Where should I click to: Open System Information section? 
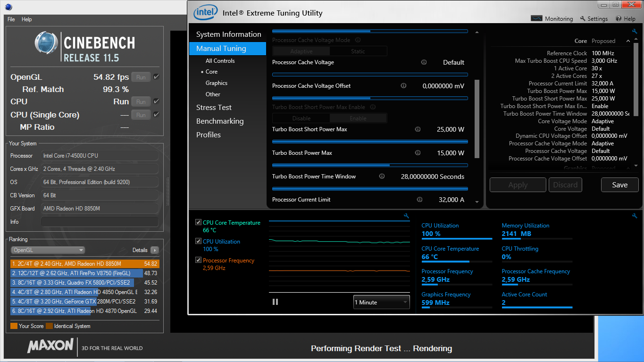pyautogui.click(x=228, y=34)
